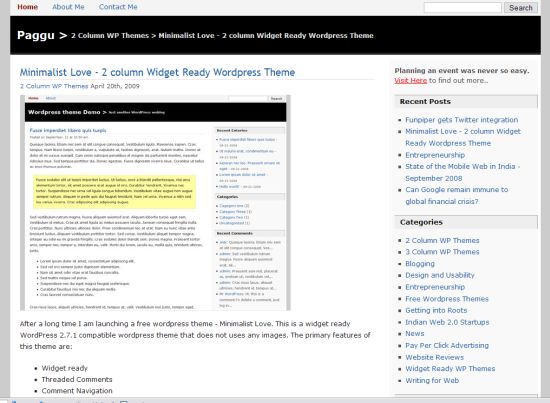Image resolution: width=550 pixels, height=403 pixels.
Task: Open the theme demo screenshot thumbnail
Action: coord(155,203)
